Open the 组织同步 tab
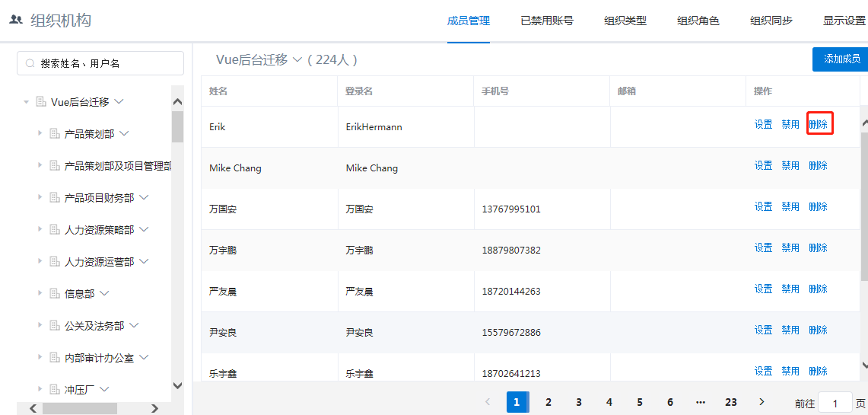 [771, 21]
